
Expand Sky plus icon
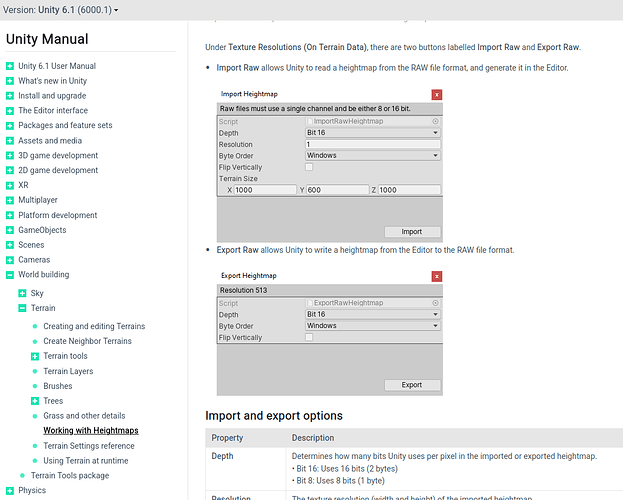[22, 293]
